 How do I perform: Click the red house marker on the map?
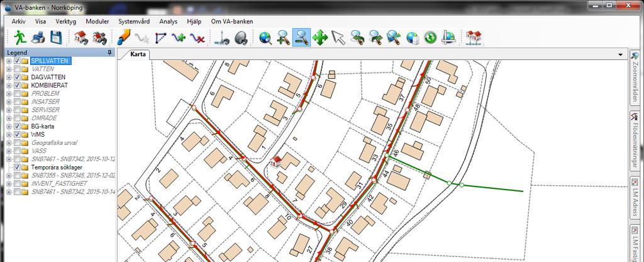point(277,161)
